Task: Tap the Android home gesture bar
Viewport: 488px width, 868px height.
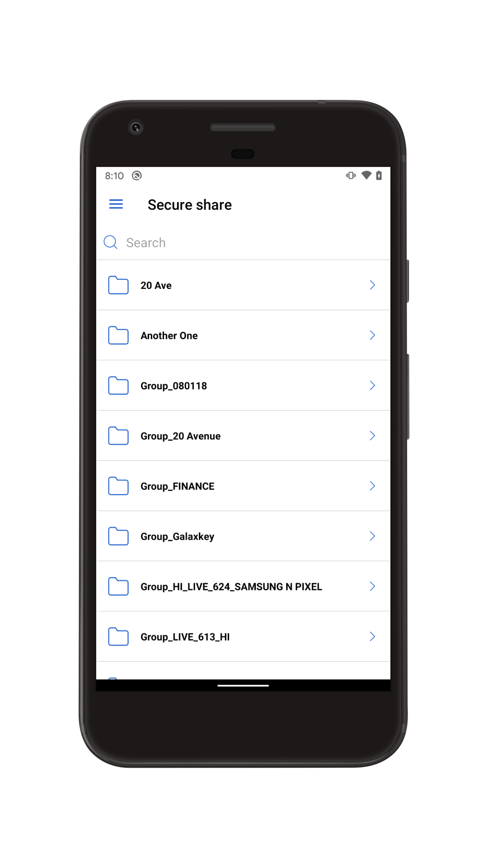Action: coord(243,685)
